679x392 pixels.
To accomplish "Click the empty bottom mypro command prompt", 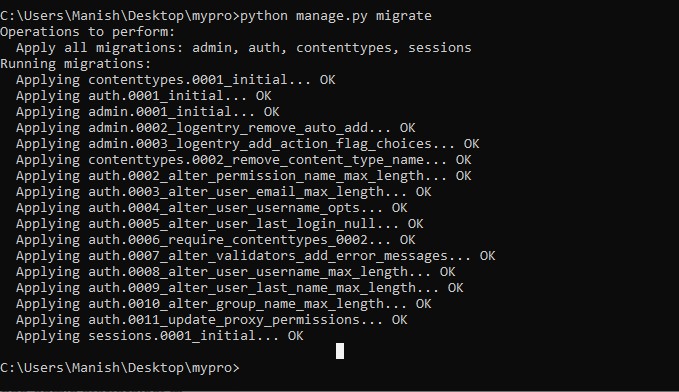I will pos(120,368).
